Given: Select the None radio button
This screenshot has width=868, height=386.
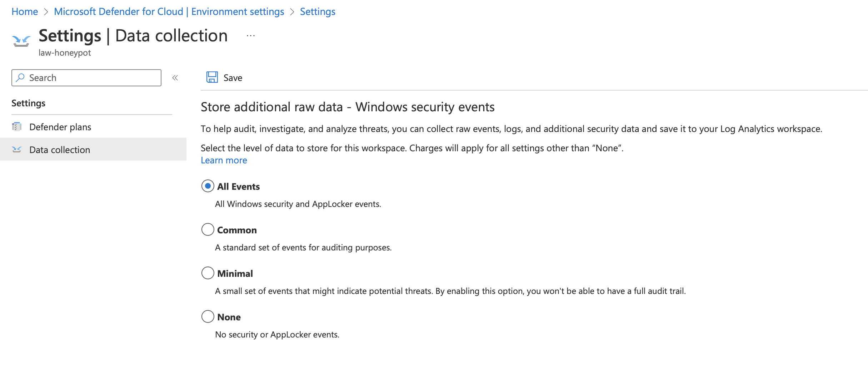Looking at the screenshot, I should pyautogui.click(x=208, y=317).
